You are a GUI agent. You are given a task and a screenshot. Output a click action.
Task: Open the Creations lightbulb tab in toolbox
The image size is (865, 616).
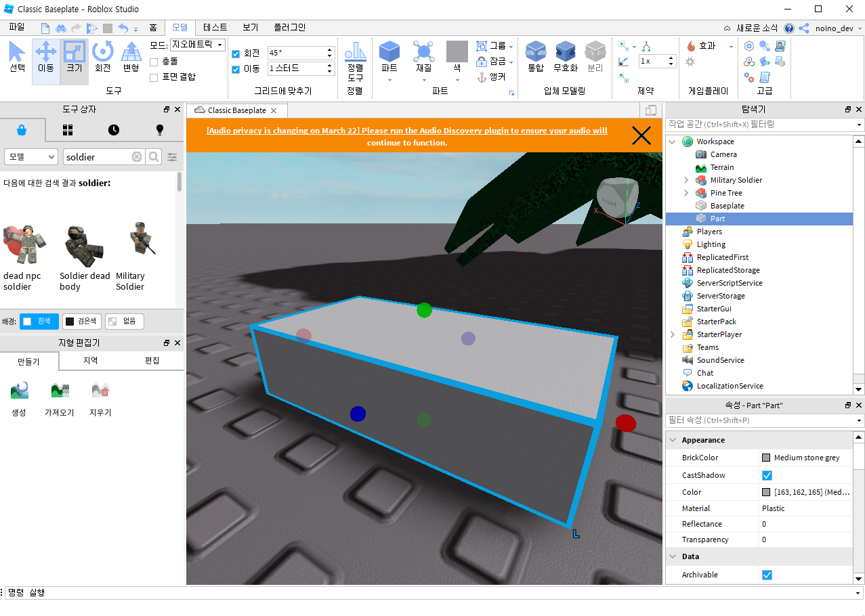160,129
